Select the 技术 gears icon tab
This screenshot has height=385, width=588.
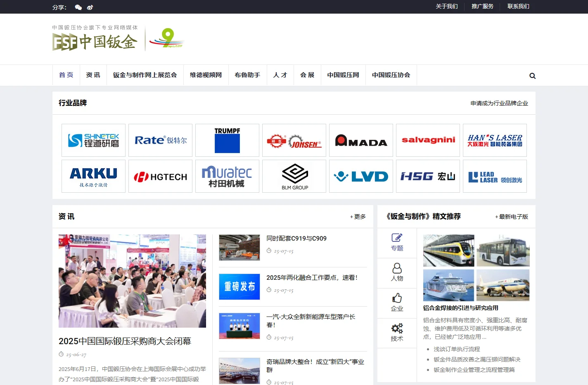pyautogui.click(x=397, y=333)
